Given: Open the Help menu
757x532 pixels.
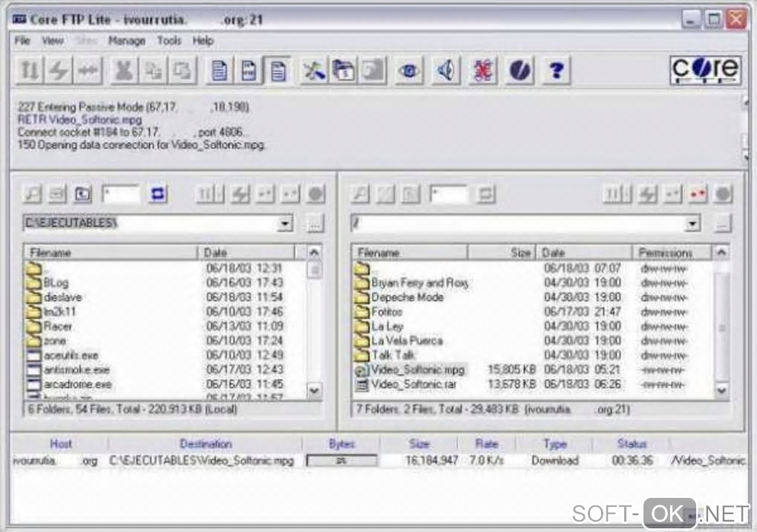Looking at the screenshot, I should (x=203, y=41).
